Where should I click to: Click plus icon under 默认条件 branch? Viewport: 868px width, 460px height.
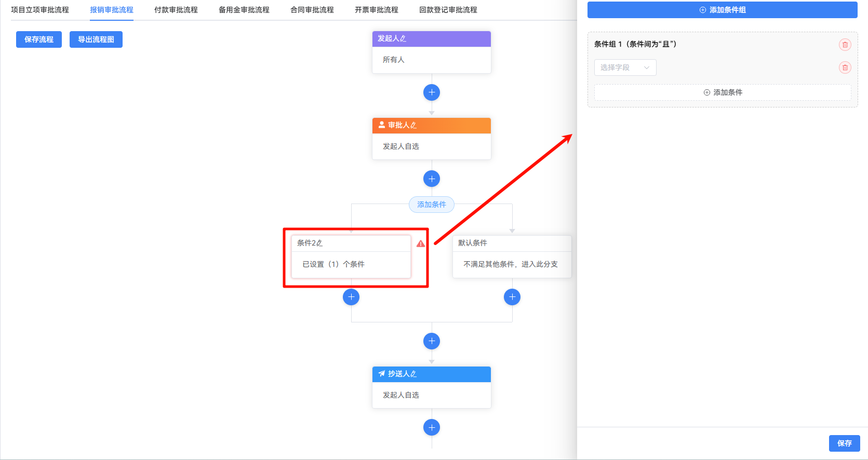[x=512, y=297]
